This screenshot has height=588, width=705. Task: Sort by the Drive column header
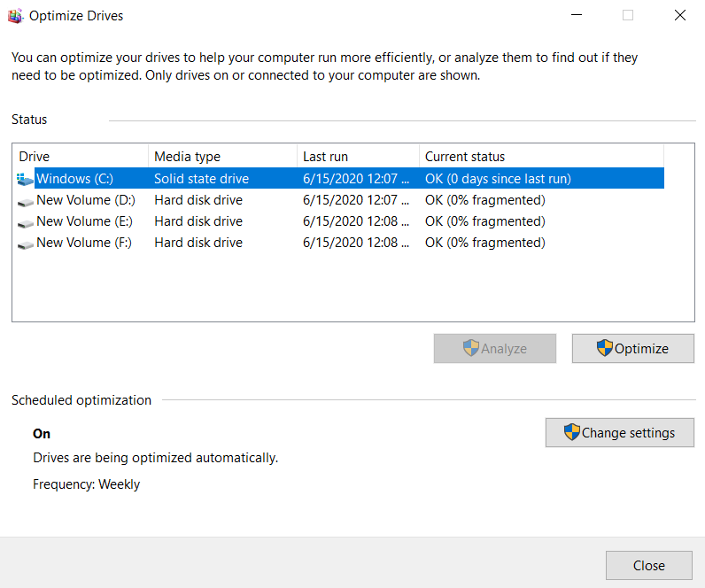point(81,157)
